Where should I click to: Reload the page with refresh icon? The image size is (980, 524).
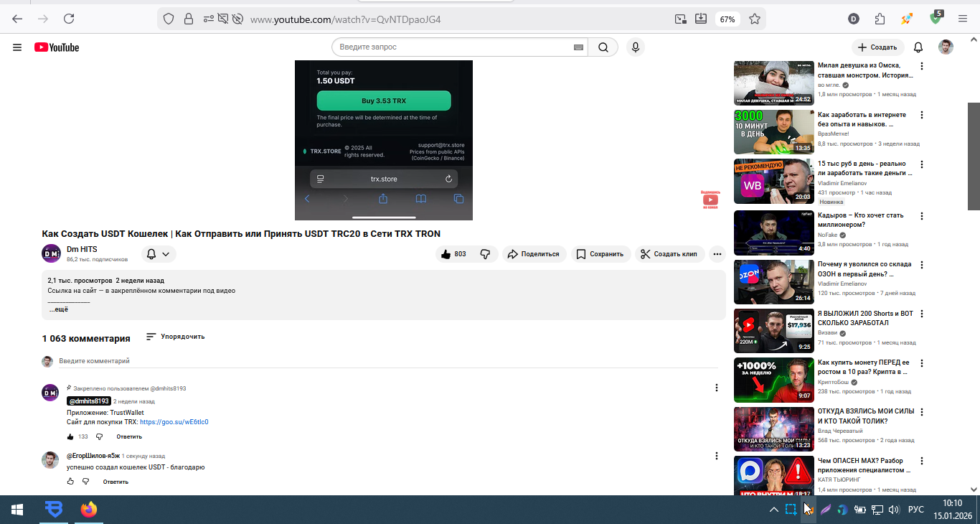[69, 19]
